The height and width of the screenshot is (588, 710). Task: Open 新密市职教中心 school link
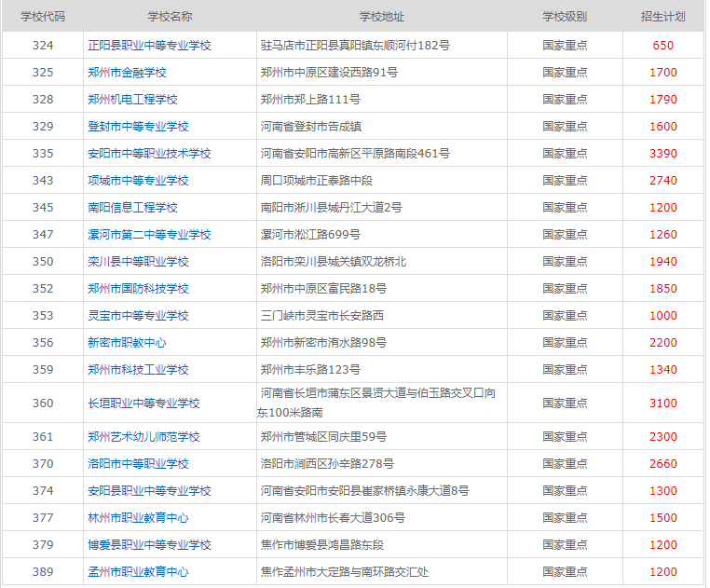(127, 343)
